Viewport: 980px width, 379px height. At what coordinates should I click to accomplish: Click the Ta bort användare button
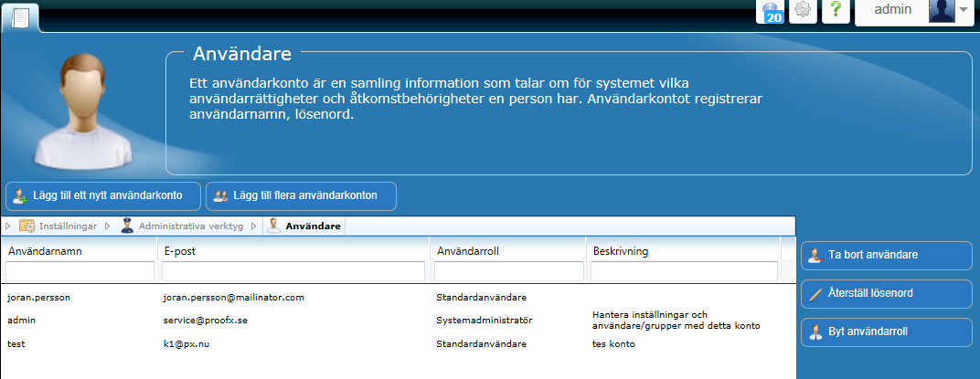point(886,256)
